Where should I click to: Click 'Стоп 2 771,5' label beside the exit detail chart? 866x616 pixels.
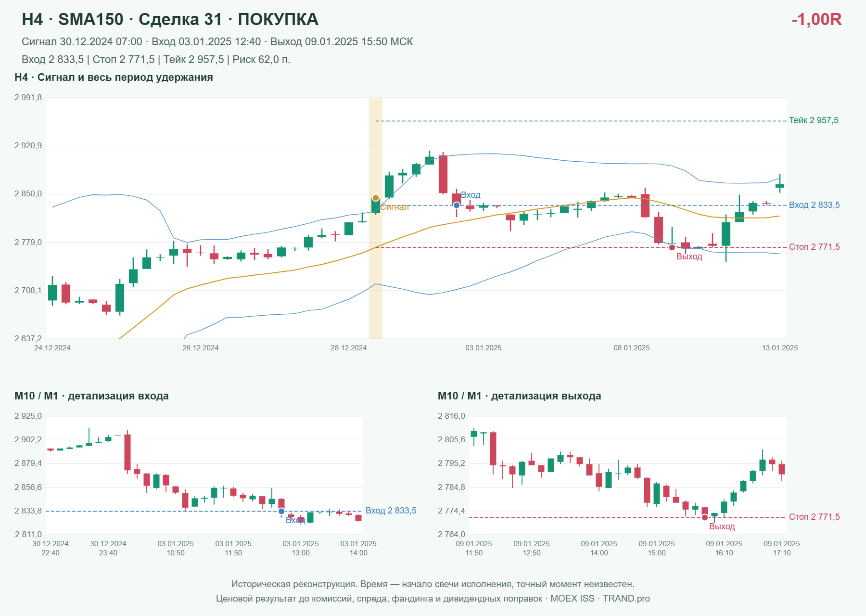(815, 517)
